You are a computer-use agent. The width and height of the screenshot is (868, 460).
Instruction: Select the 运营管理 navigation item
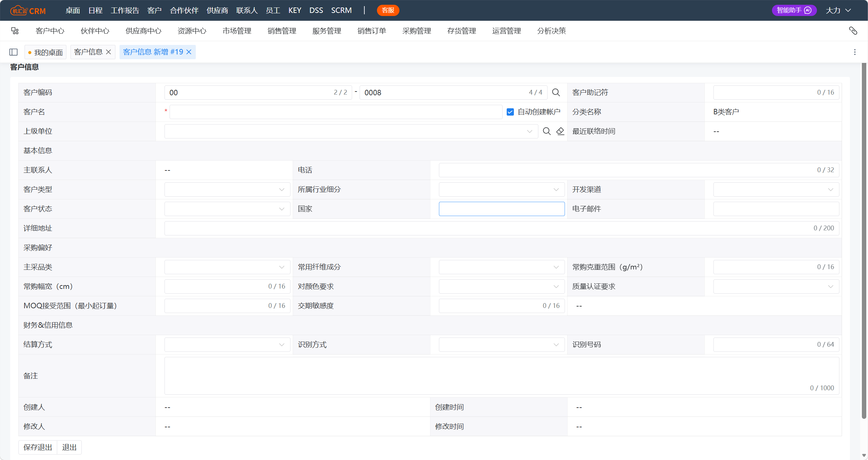tap(507, 31)
